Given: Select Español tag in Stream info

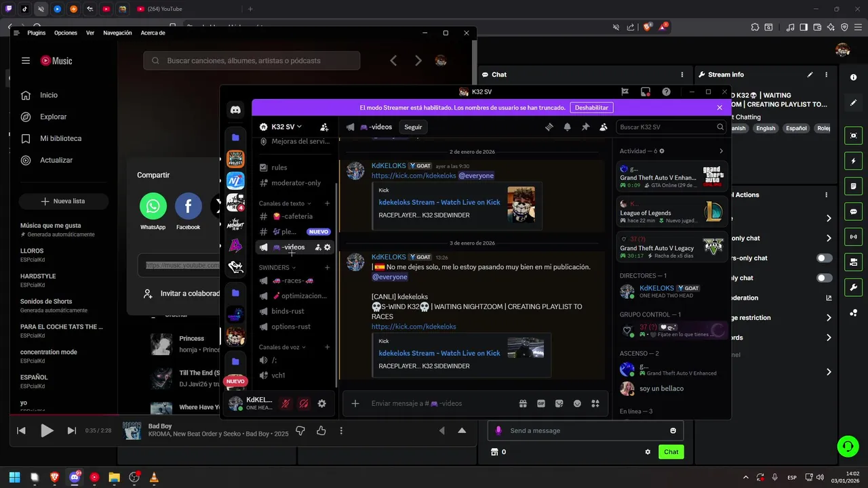Looking at the screenshot, I should [795, 128].
